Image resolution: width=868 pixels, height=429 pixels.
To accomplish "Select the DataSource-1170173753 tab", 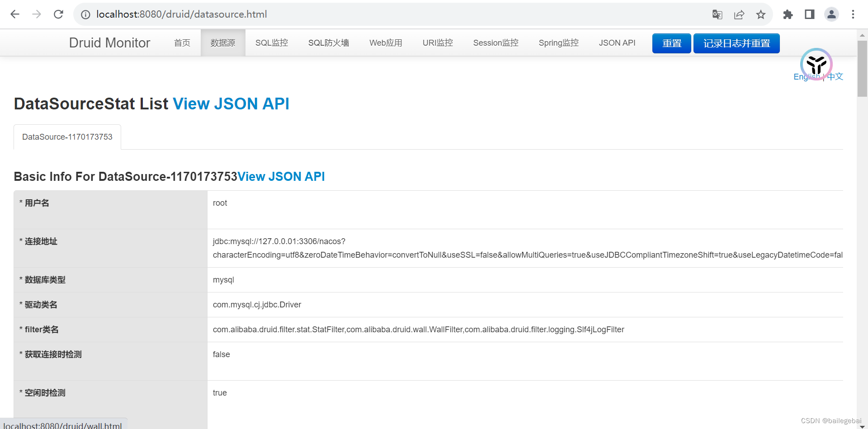I will [x=67, y=137].
